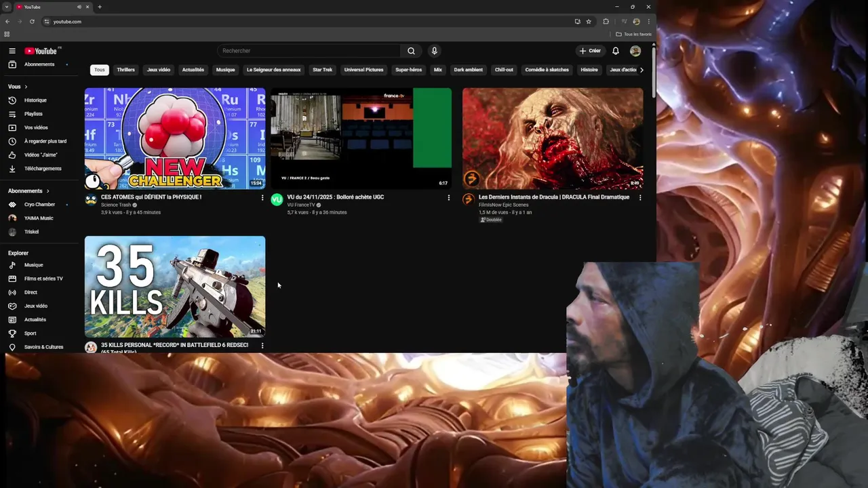Expand the Vous section chevron
The image size is (868, 488).
coord(26,87)
